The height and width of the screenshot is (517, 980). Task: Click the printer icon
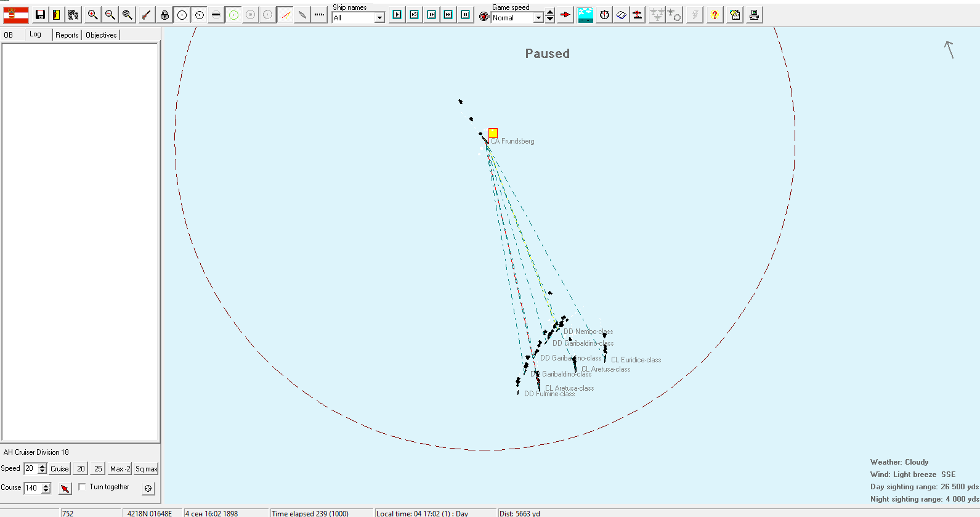[x=754, y=15]
